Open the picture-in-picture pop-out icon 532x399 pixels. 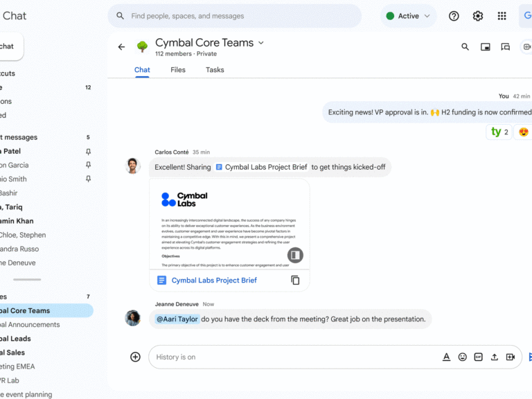click(x=485, y=47)
